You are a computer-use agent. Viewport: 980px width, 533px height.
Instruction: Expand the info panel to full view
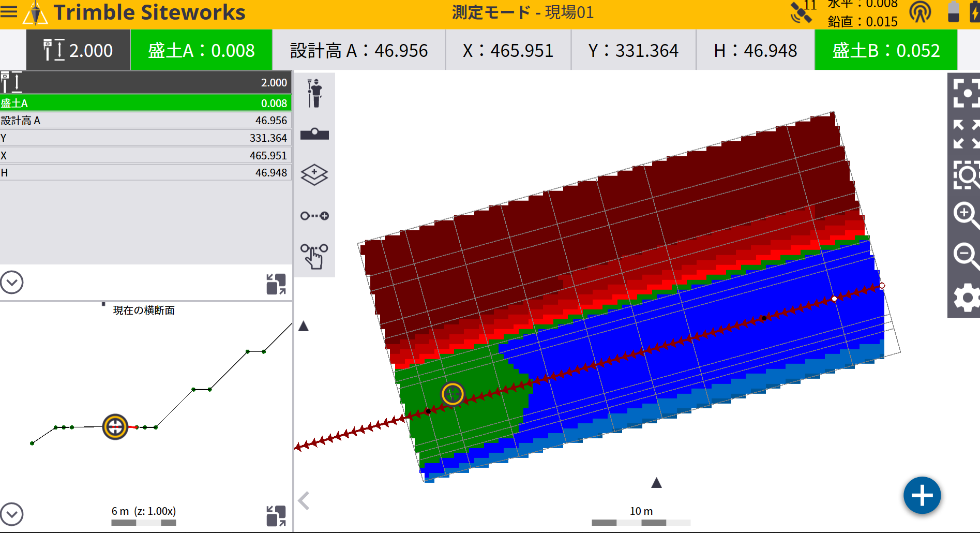coord(276,284)
